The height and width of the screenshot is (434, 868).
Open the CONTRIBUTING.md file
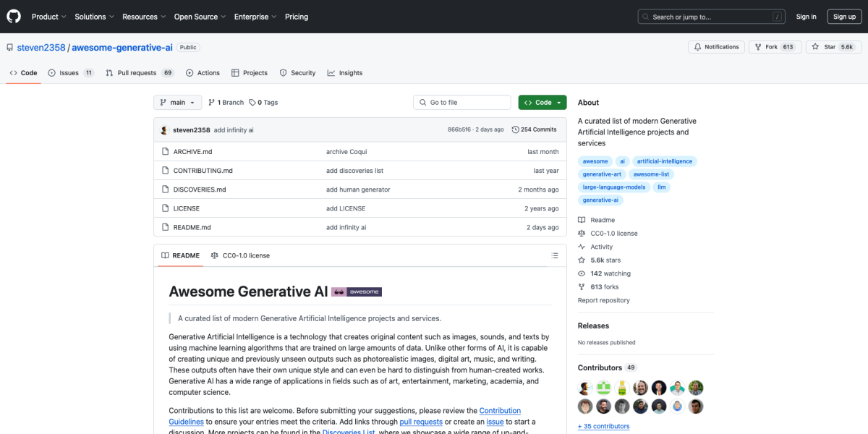pos(203,171)
